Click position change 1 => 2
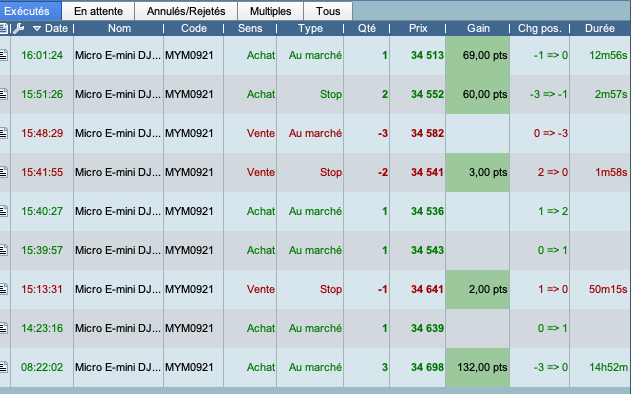Image resolution: width=631 pixels, height=394 pixels. click(553, 211)
